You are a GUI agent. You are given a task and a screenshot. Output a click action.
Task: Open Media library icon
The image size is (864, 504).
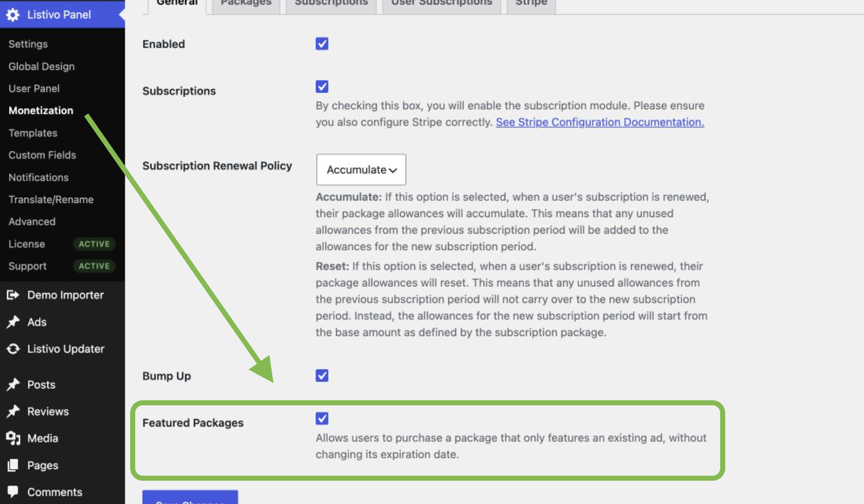(13, 438)
